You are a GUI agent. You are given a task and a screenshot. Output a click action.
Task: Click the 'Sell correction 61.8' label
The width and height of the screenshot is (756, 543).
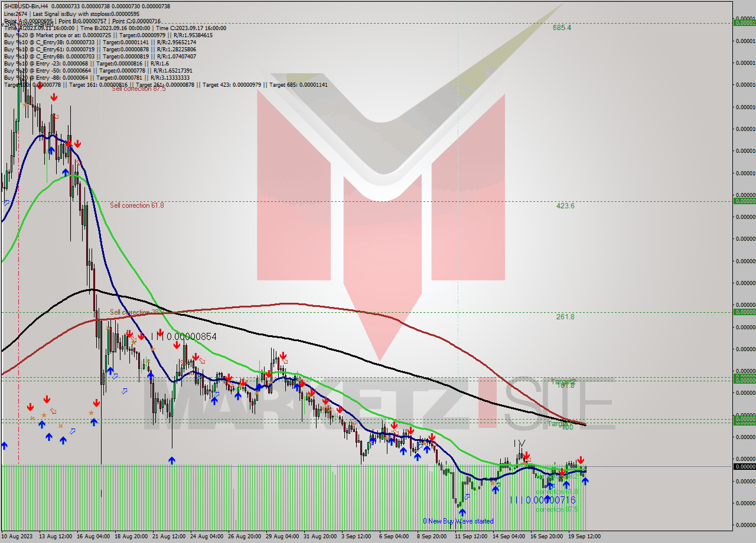(x=137, y=205)
